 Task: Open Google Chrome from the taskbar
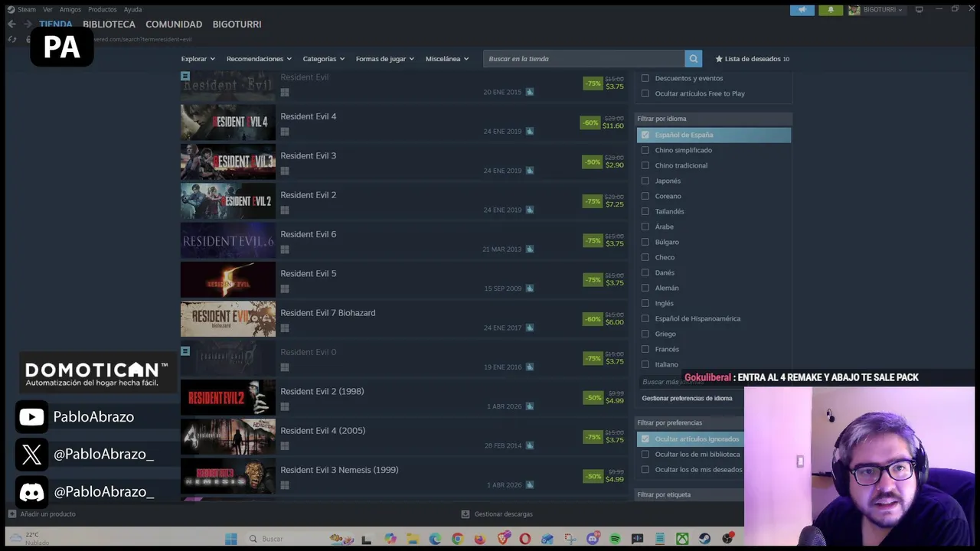pos(458,539)
